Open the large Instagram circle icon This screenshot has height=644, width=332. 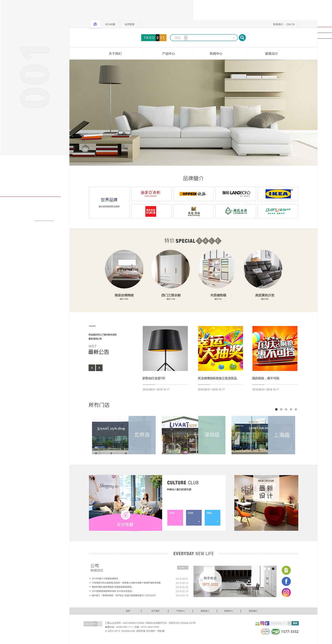286,592
